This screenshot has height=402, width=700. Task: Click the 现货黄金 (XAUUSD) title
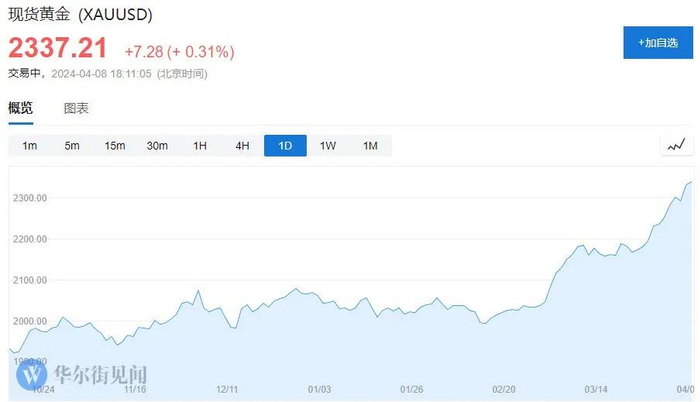point(80,16)
